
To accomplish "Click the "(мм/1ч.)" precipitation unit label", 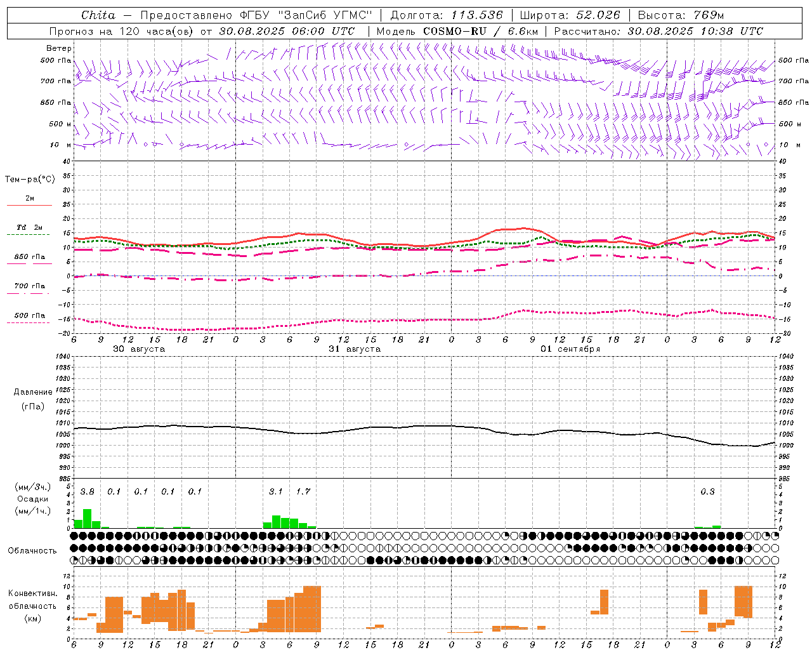I will pos(33,511).
